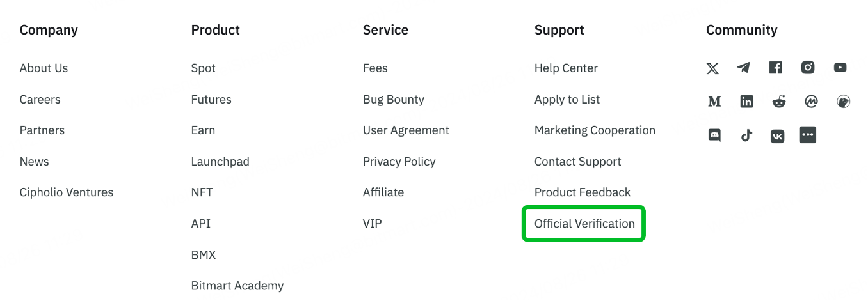Visit the Facebook page icon
868x301 pixels.
click(776, 68)
